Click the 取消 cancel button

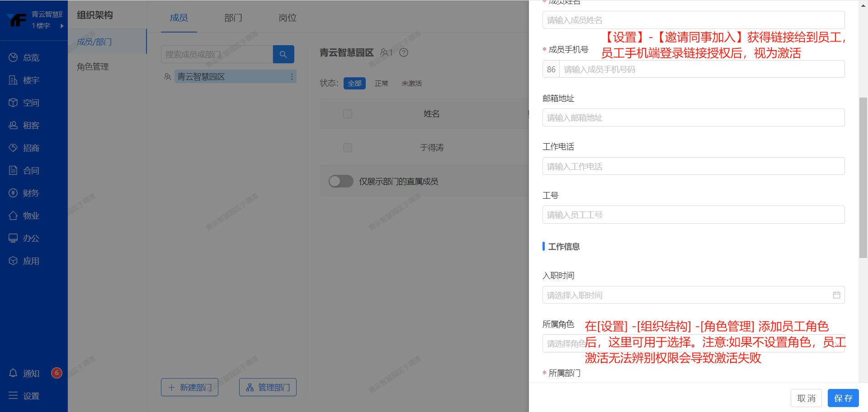(x=806, y=398)
